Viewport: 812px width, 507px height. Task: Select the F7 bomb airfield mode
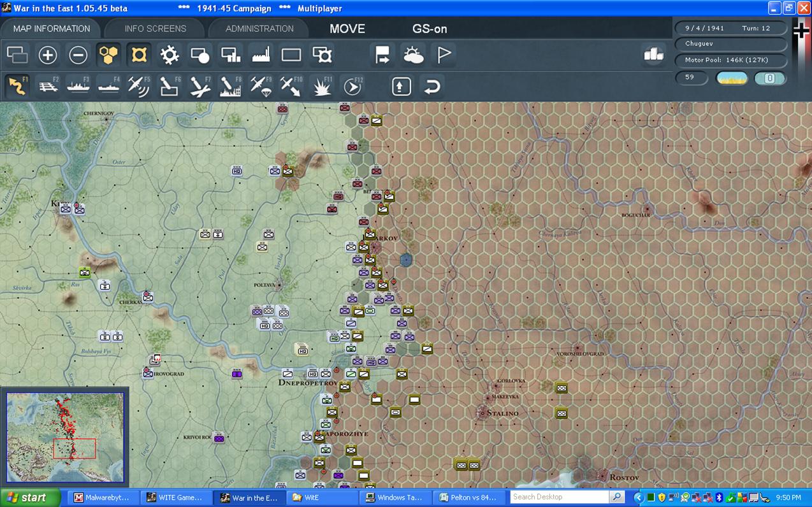200,86
